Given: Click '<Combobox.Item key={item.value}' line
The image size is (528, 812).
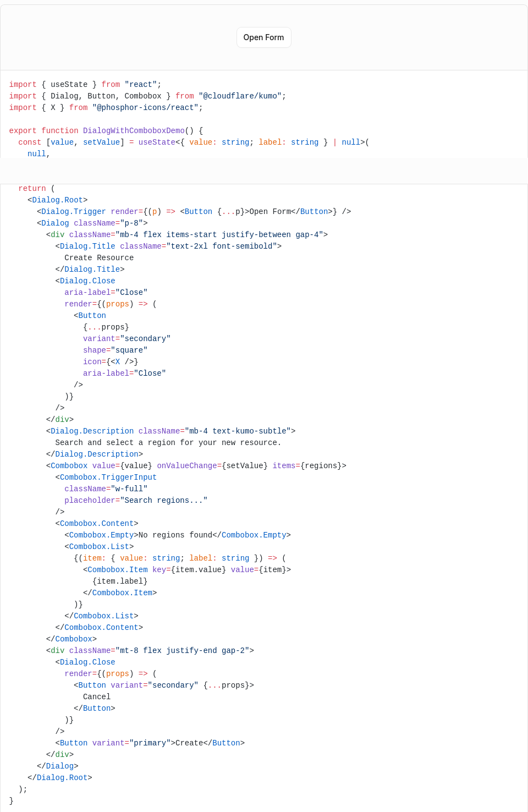Looking at the screenshot, I should 187,569.
